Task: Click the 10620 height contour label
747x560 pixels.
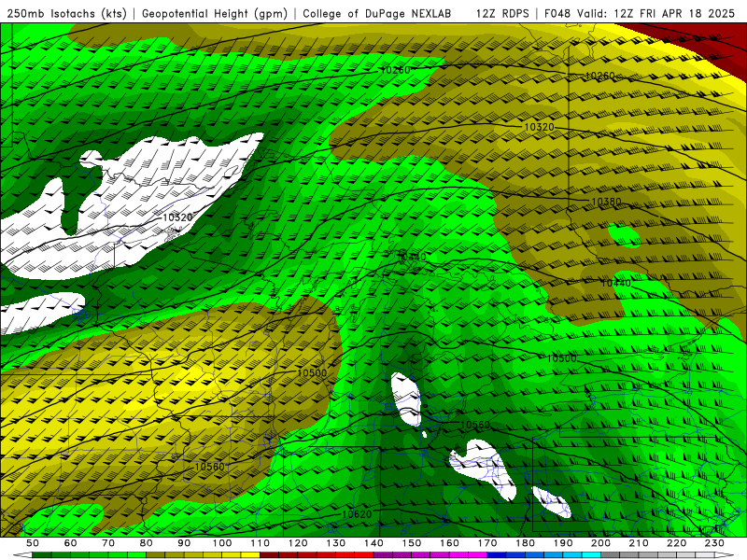Action: [x=357, y=514]
